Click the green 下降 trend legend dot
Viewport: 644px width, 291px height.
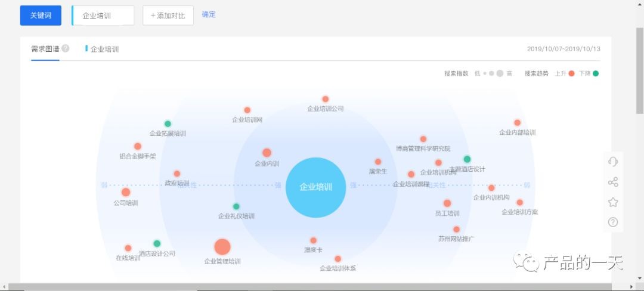pos(595,73)
